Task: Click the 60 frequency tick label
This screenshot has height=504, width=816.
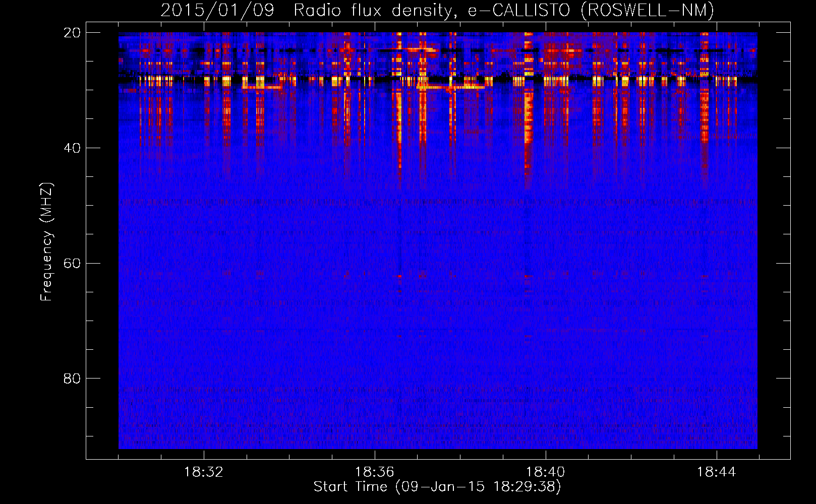Action: (x=72, y=264)
